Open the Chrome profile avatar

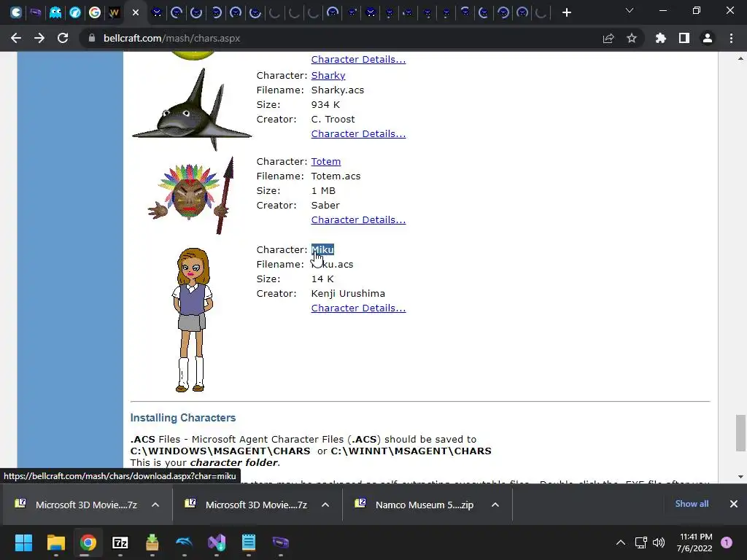click(x=708, y=38)
